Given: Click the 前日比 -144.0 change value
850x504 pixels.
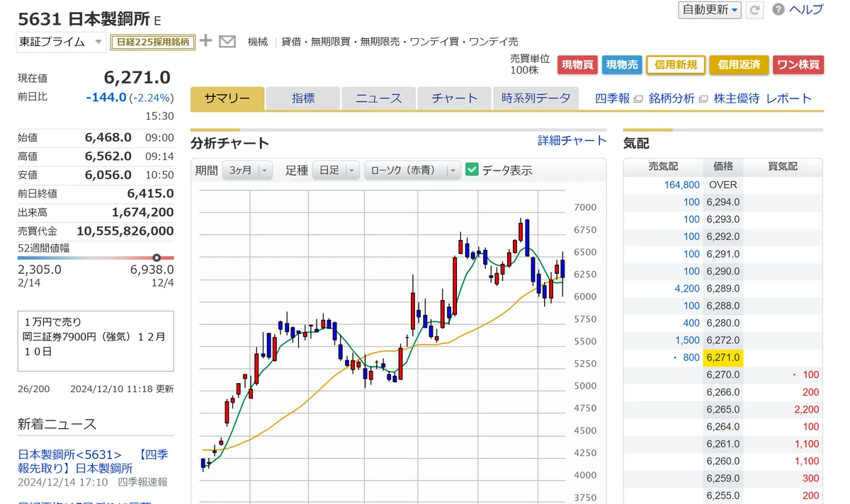Looking at the screenshot, I should coord(106,98).
